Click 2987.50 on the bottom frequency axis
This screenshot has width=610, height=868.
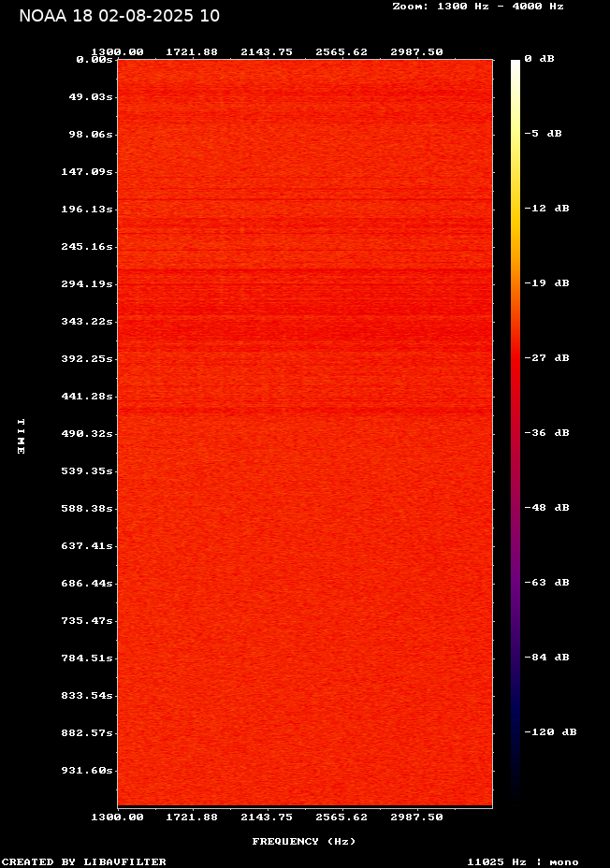pos(417,817)
